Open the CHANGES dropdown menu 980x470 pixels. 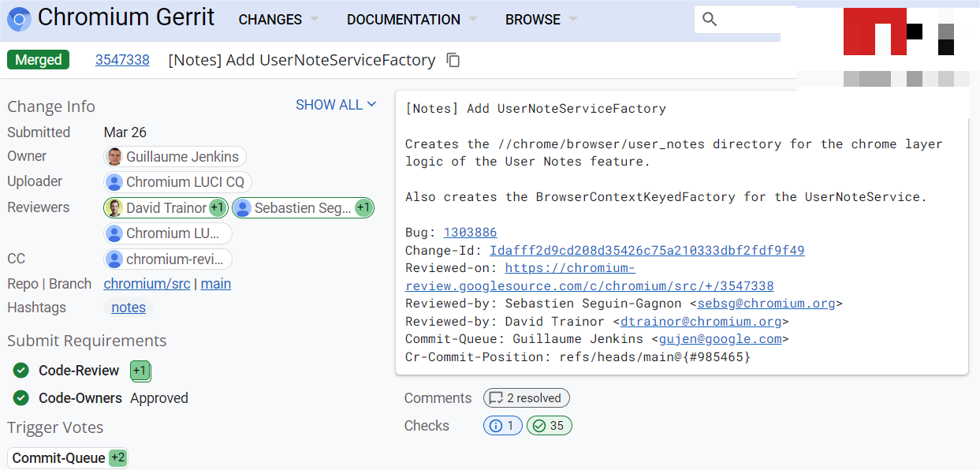coord(279,20)
